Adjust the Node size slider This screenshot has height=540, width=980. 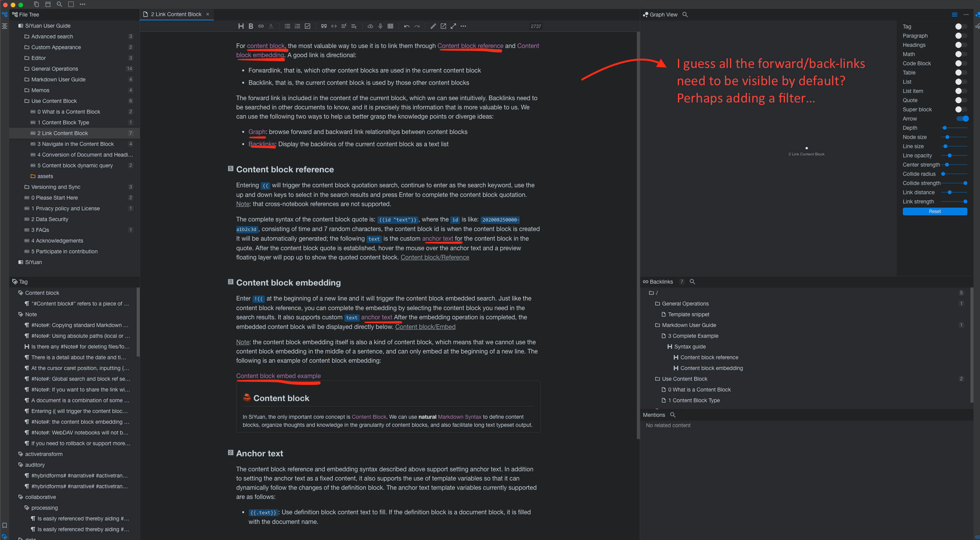coord(947,137)
